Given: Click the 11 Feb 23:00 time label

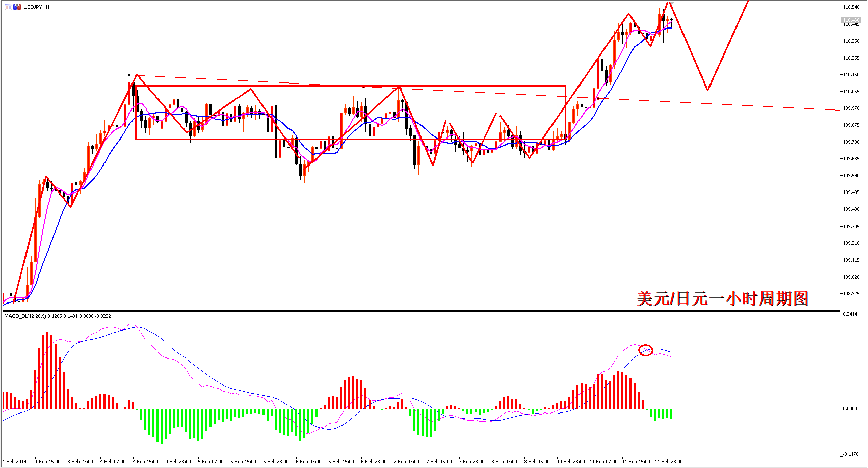Looking at the screenshot, I should [x=669, y=462].
